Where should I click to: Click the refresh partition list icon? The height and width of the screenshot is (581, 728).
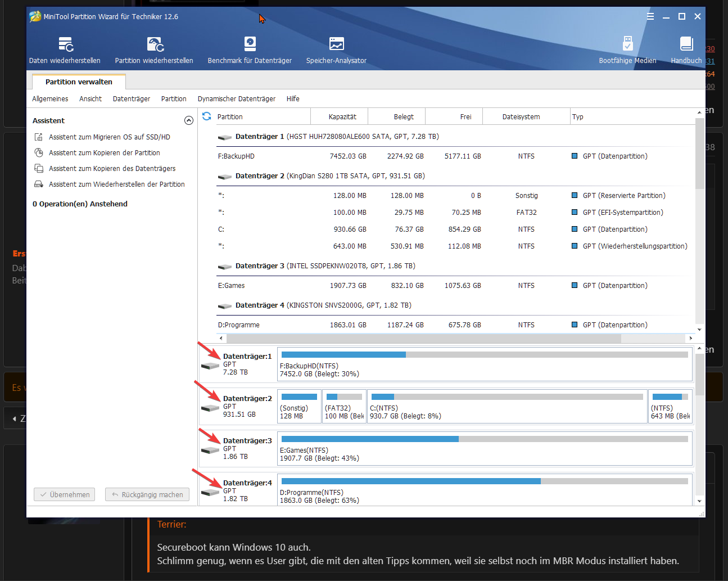coord(206,116)
